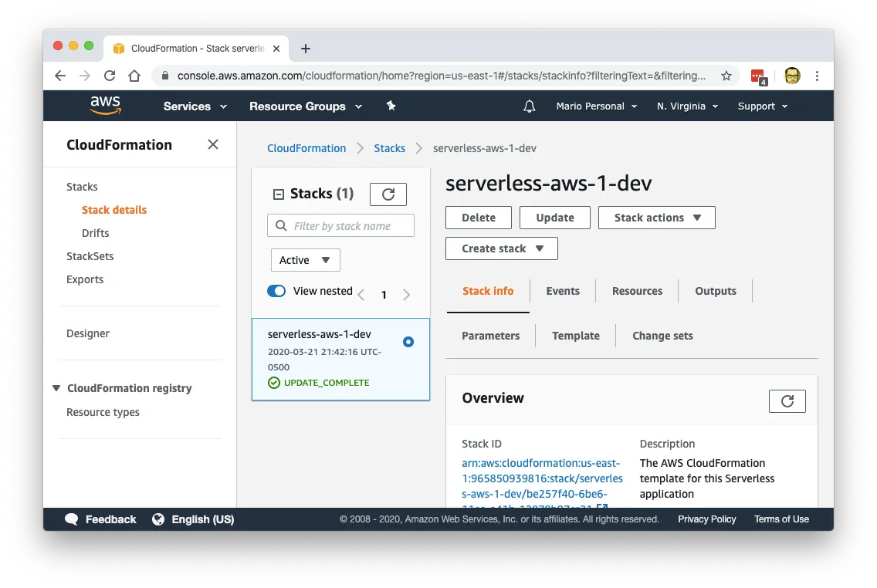Switch to the Resources tab
This screenshot has width=877, height=588.
(637, 291)
